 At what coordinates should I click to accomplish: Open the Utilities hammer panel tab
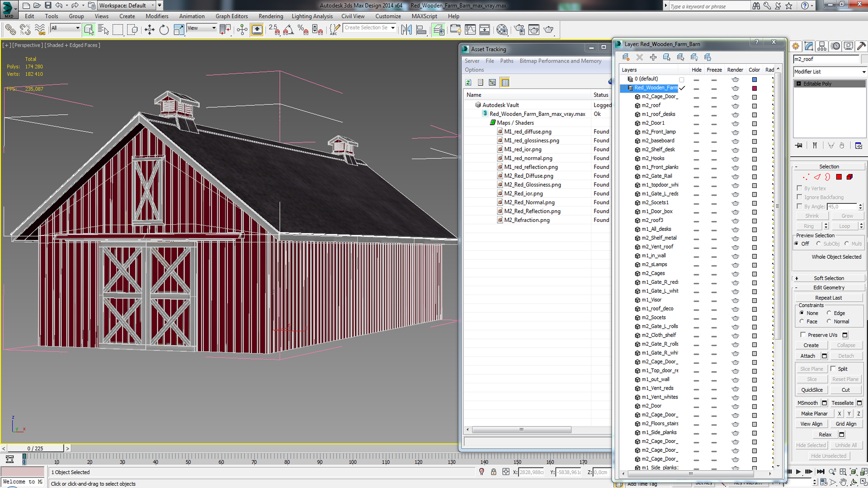(x=861, y=46)
